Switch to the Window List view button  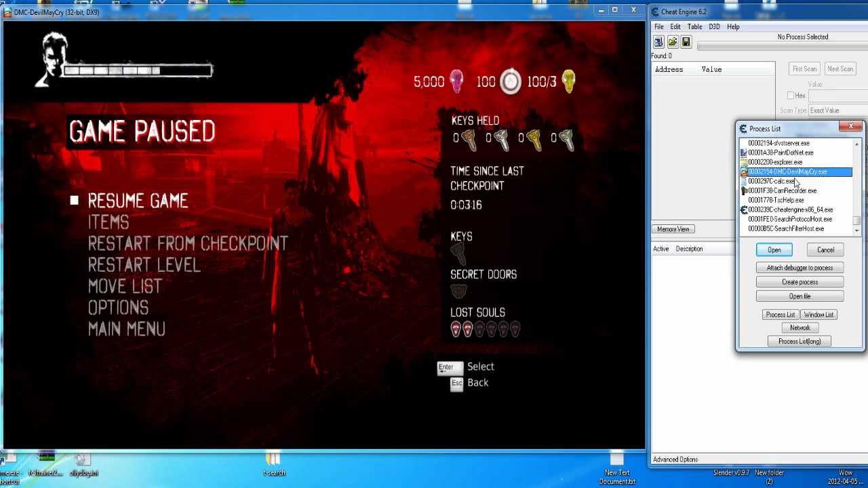818,314
